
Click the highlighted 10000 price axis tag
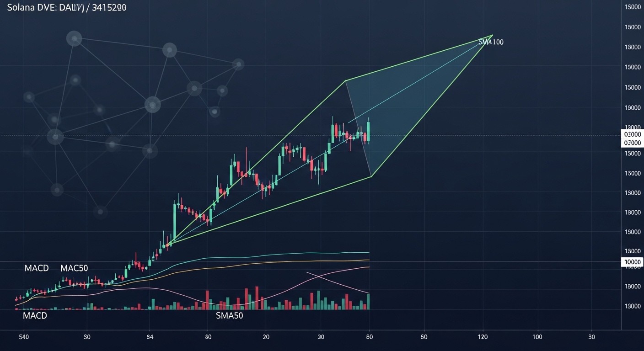[x=632, y=262]
